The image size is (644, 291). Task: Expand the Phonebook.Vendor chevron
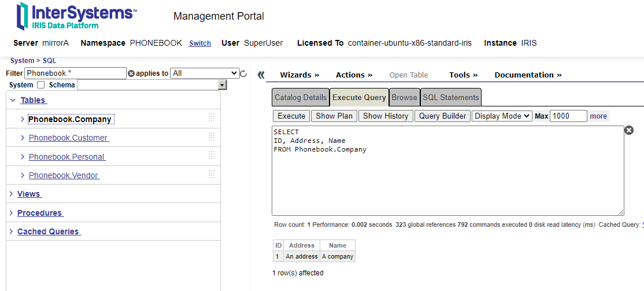23,175
